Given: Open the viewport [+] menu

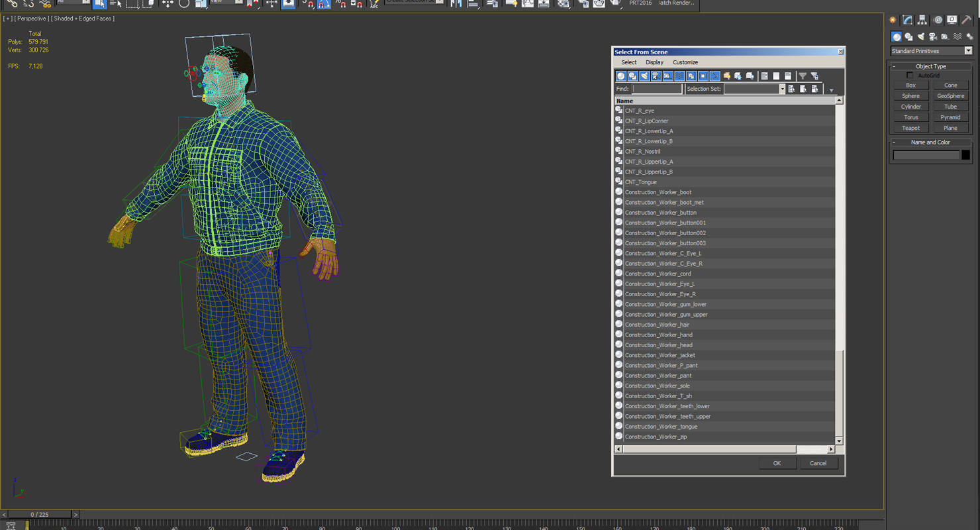Looking at the screenshot, I should [x=8, y=19].
